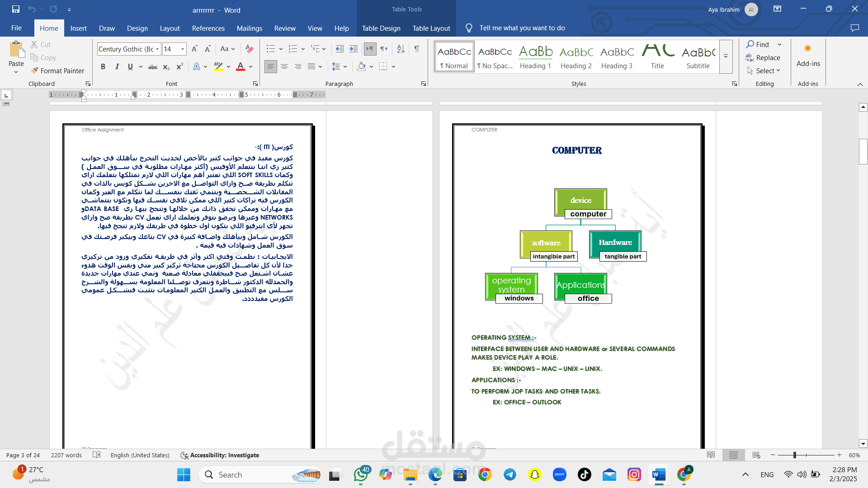Open the Table Design tab
This screenshot has height=488, width=868.
tap(381, 28)
